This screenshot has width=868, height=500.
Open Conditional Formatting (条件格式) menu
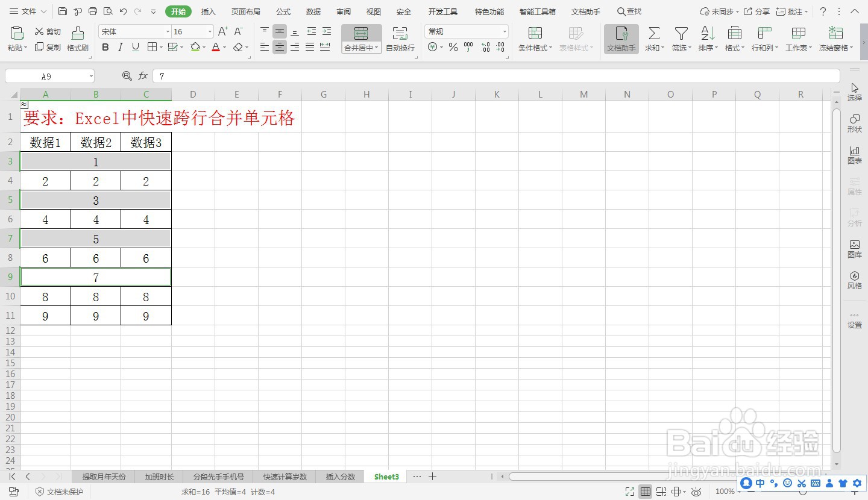(535, 39)
